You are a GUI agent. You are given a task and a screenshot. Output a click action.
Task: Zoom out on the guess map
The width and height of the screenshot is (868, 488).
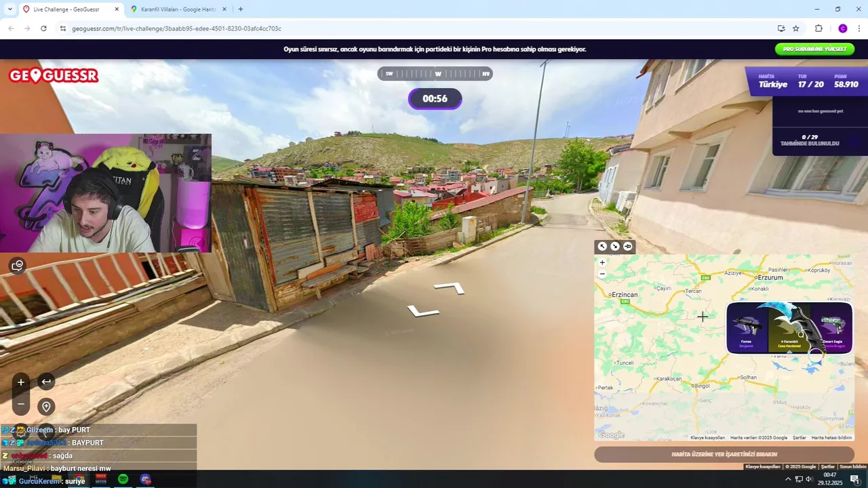click(602, 274)
